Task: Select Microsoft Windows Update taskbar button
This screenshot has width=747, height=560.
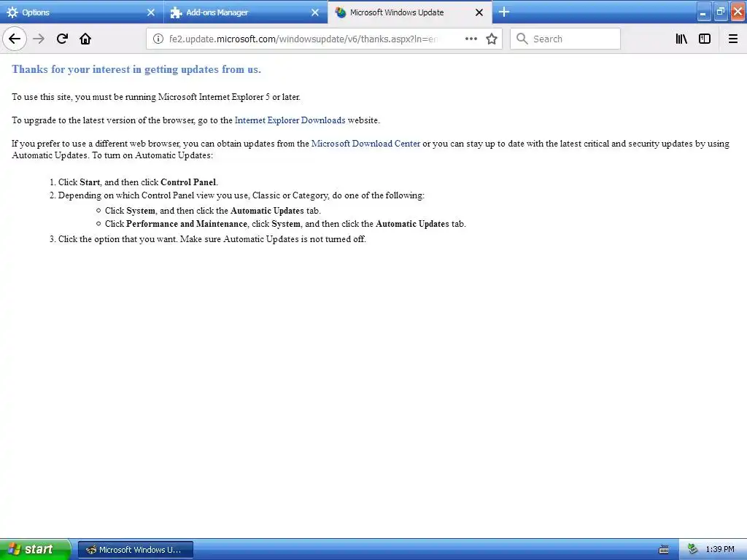Action: [135, 550]
